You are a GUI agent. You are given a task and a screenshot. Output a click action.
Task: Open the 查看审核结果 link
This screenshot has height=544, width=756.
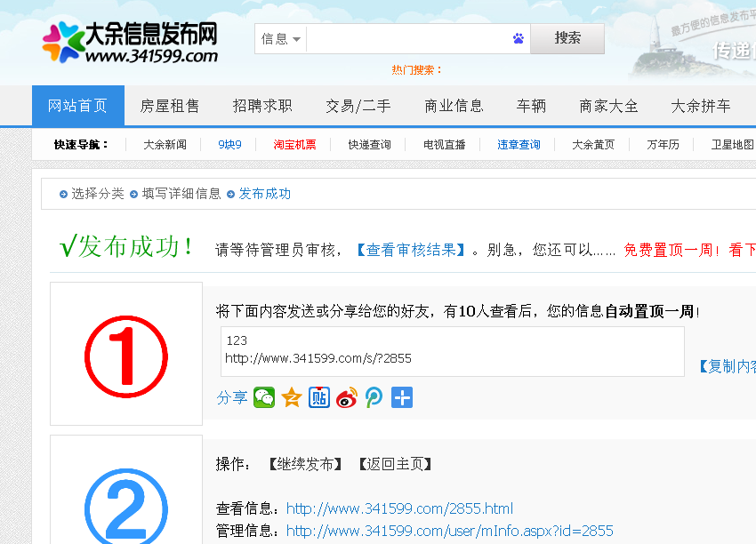(410, 250)
